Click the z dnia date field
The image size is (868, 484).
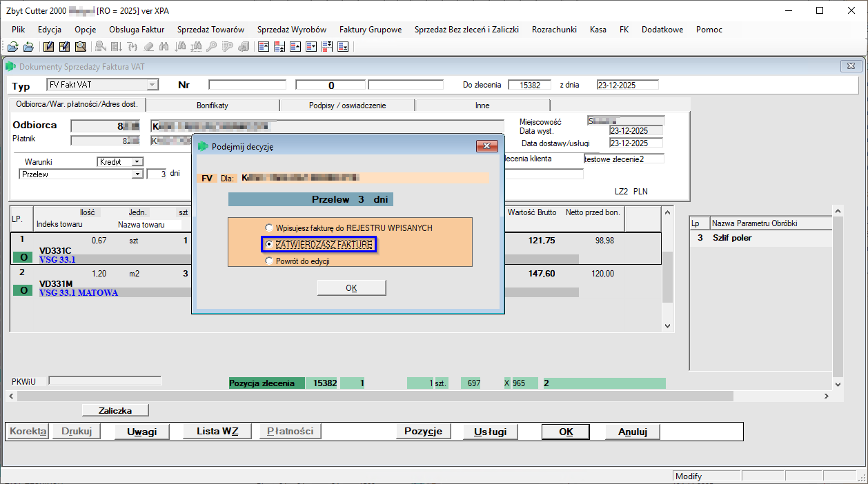coord(628,85)
